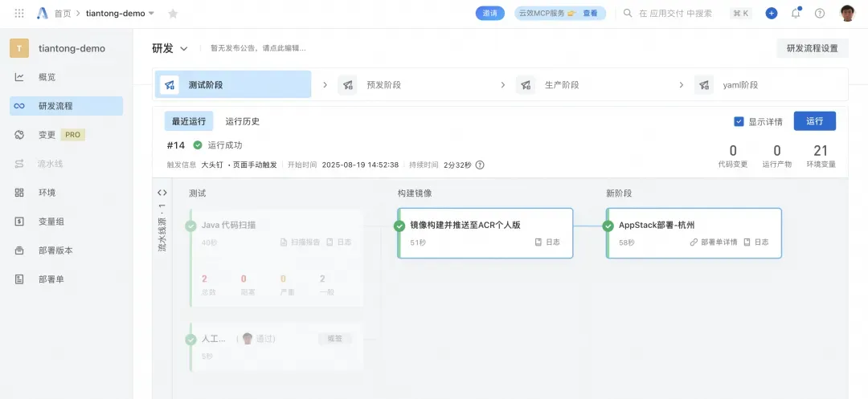Click the 变更 sidebar icon
Viewport: 868px width, 399px height.
coord(19,135)
